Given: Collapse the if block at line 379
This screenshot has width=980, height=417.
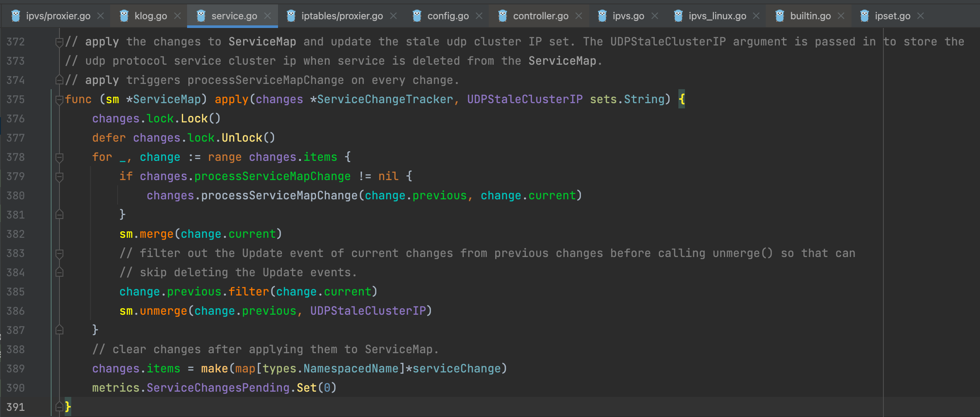Looking at the screenshot, I should point(59,177).
